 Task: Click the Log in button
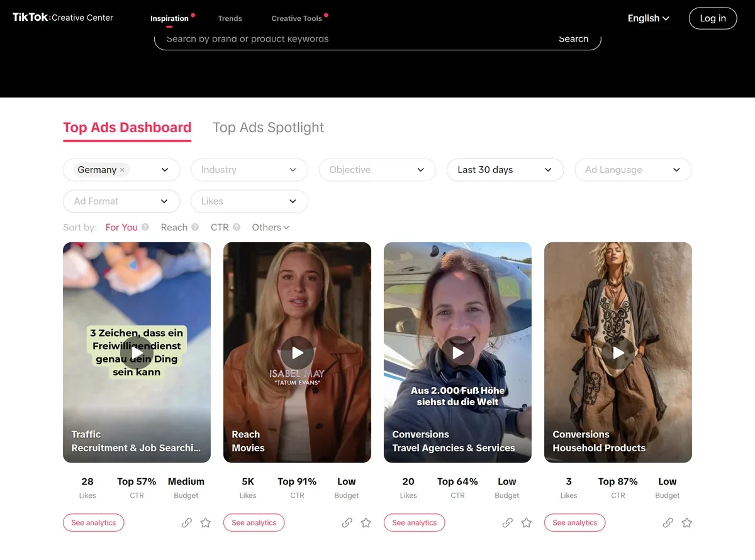(713, 18)
